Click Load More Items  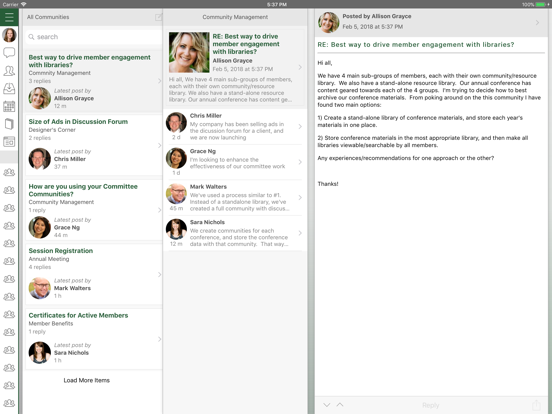87,380
